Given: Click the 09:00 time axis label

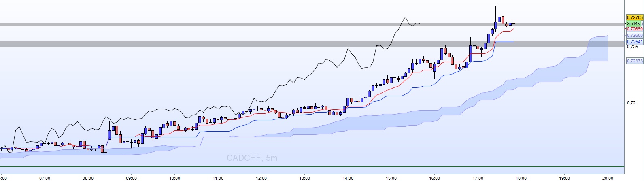Looking at the screenshot, I should (x=131, y=178).
